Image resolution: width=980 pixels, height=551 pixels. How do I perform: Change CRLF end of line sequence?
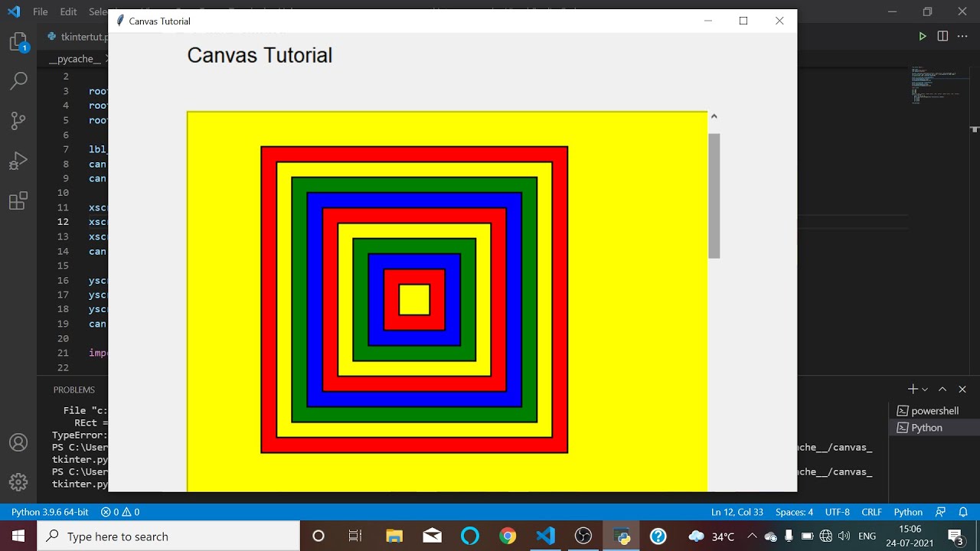(x=871, y=512)
